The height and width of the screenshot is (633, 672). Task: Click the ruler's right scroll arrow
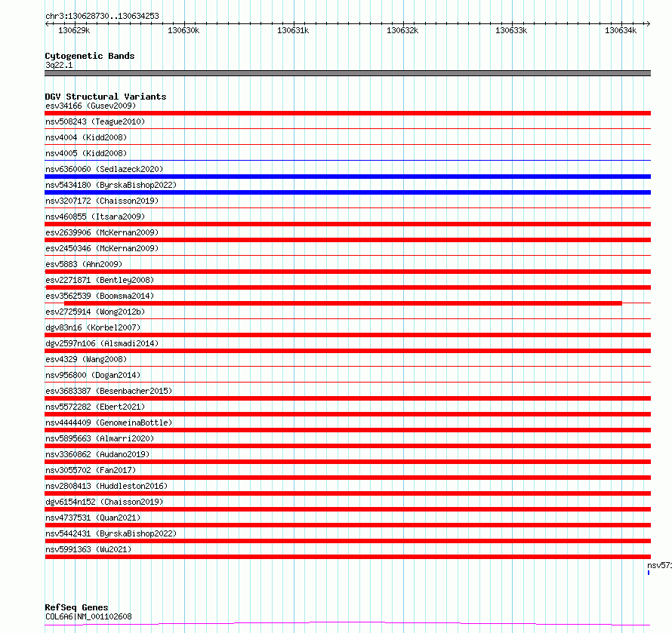click(648, 24)
